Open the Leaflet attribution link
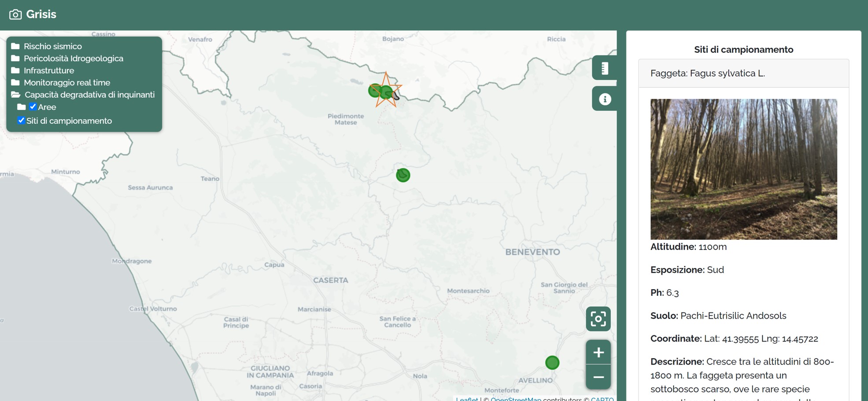868x401 pixels. [x=466, y=399]
